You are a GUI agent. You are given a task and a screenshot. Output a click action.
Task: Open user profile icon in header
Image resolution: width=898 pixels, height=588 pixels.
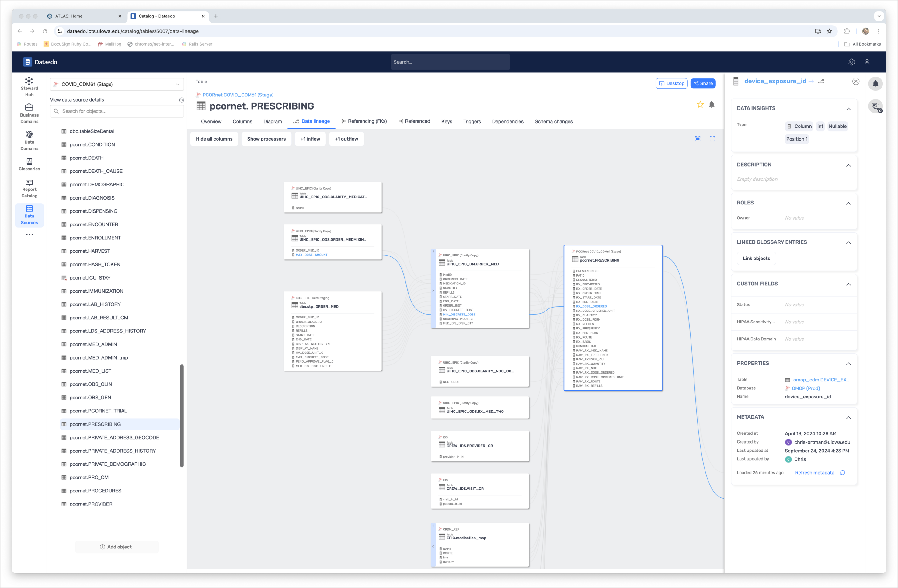(x=867, y=62)
